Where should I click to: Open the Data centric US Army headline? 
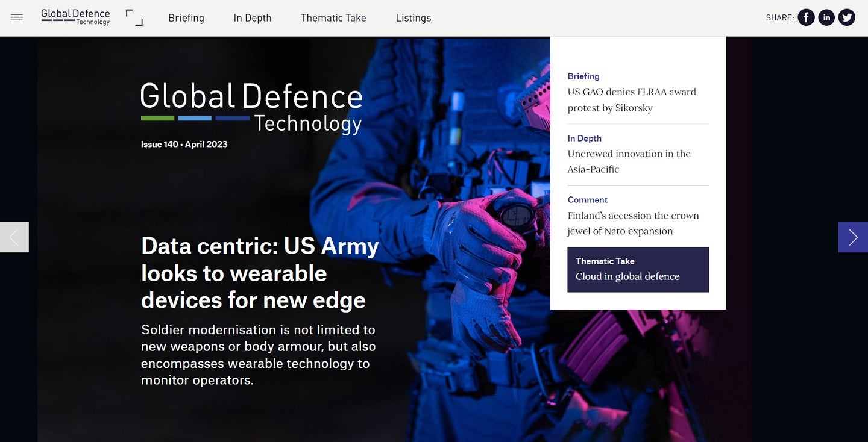[x=260, y=273]
